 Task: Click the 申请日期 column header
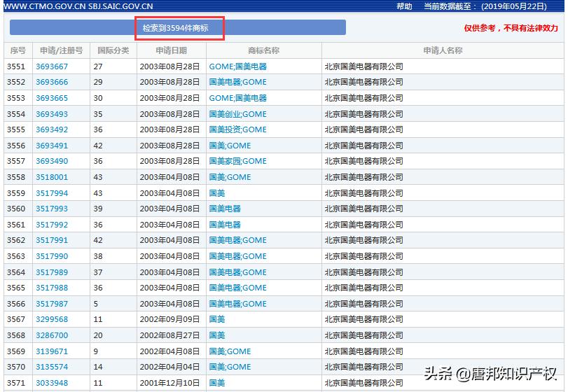pyautogui.click(x=171, y=50)
